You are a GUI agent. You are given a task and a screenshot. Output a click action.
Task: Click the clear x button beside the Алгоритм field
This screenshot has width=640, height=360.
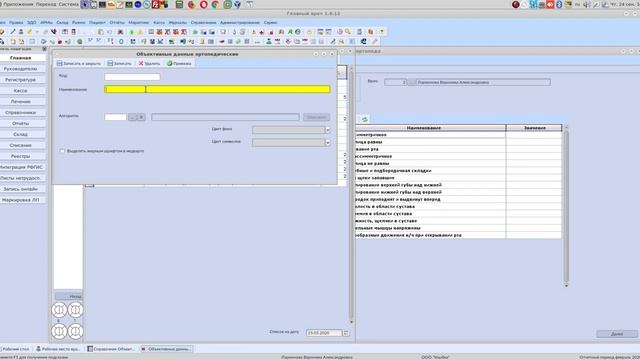coord(141,117)
